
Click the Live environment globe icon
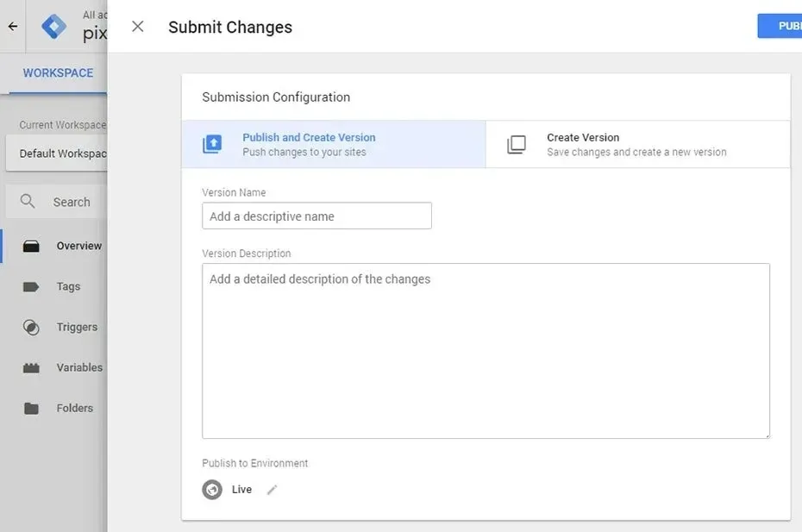[212, 490]
